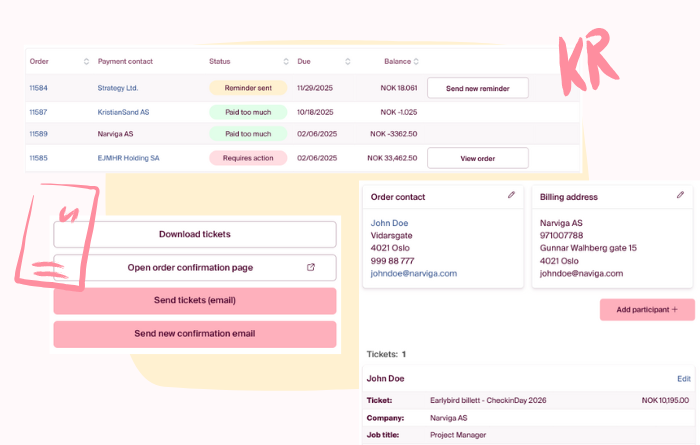Click the balance NOK 33,462.50
Screen dimensions: 700x445
coord(392,158)
